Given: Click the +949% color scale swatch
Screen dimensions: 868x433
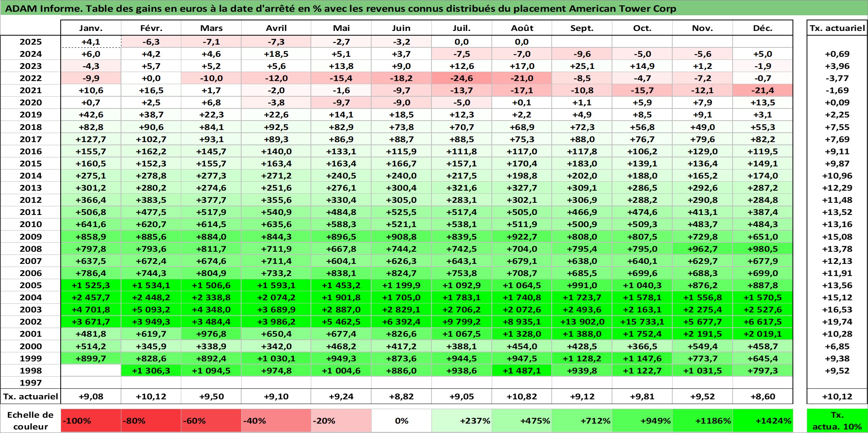Looking at the screenshot, I should point(642,421).
